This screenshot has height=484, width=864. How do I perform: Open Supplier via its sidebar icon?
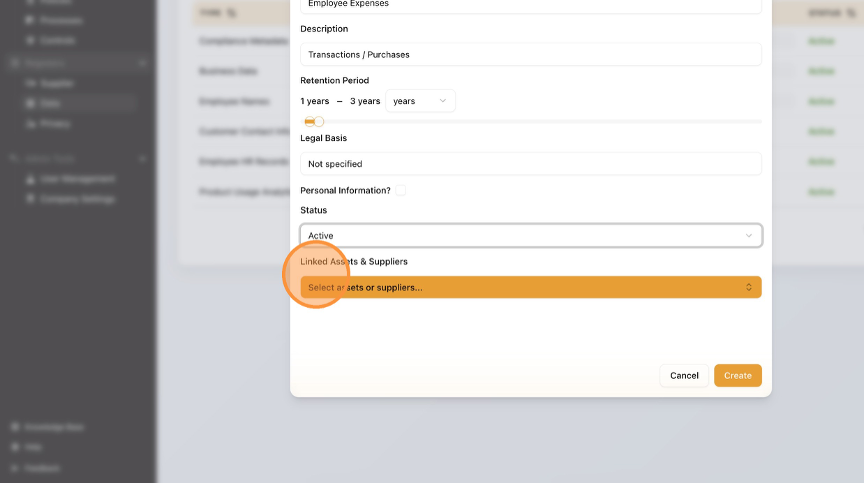(x=31, y=83)
